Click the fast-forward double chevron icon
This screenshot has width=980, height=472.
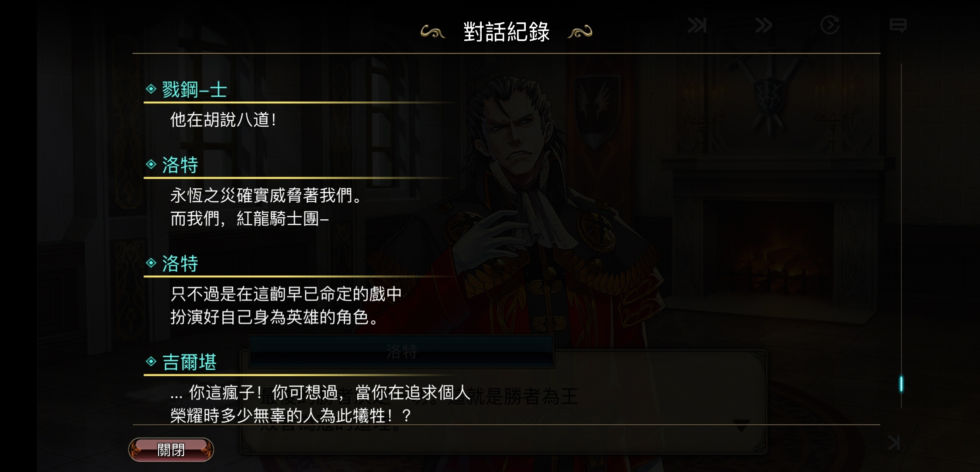tap(763, 25)
